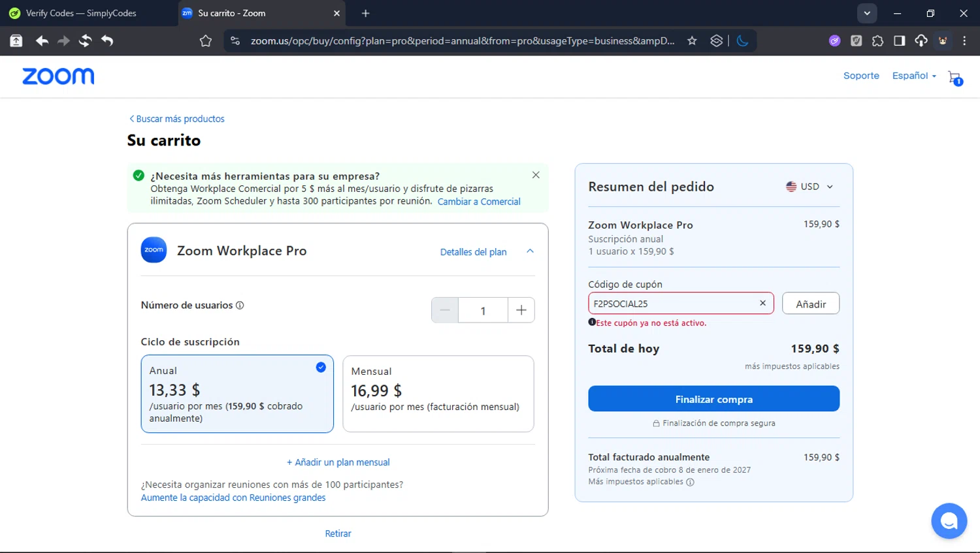Dismiss the Workplace Comercial promotion banner

(536, 175)
